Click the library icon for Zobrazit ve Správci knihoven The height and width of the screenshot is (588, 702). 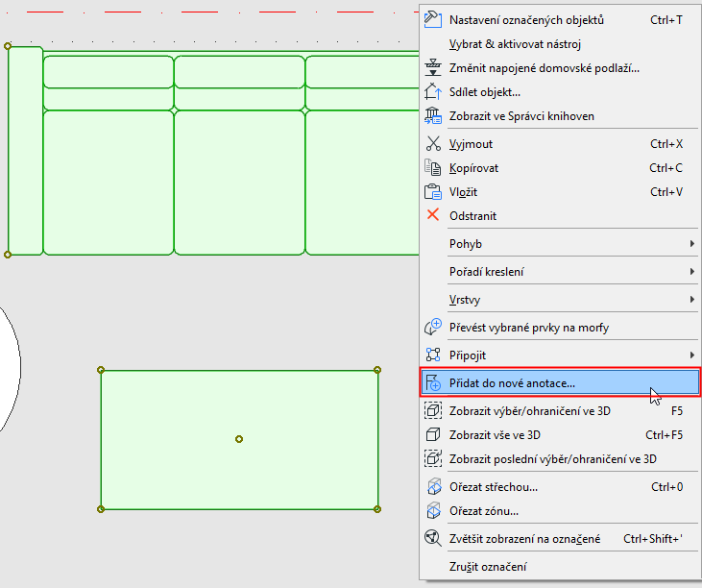pos(432,116)
